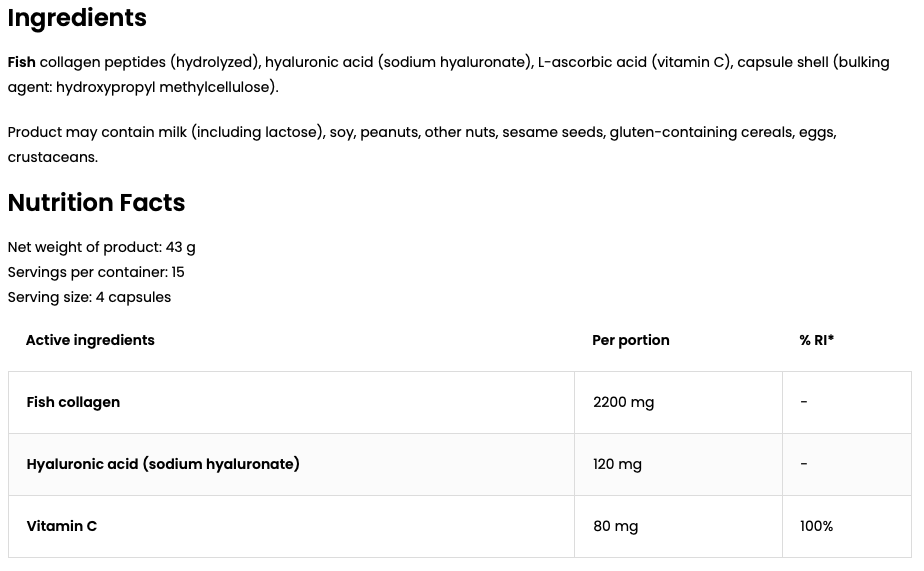Click the 'Net weight of product: 43 g' line
The height and width of the screenshot is (571, 924).
(x=101, y=247)
